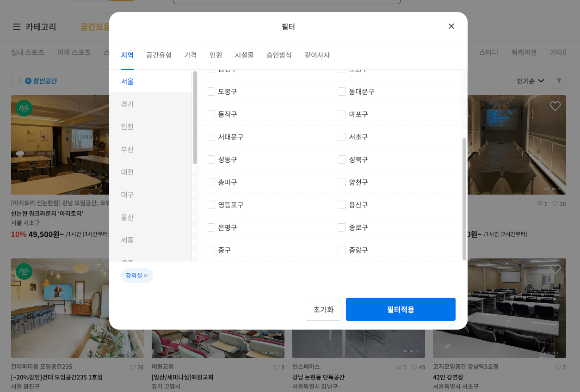Switch to the 인원 filter tab
580x392 pixels.
point(216,55)
